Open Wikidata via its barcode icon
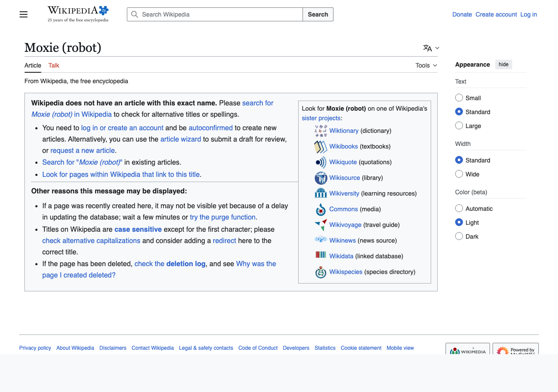The height and width of the screenshot is (392, 558). coord(320,256)
